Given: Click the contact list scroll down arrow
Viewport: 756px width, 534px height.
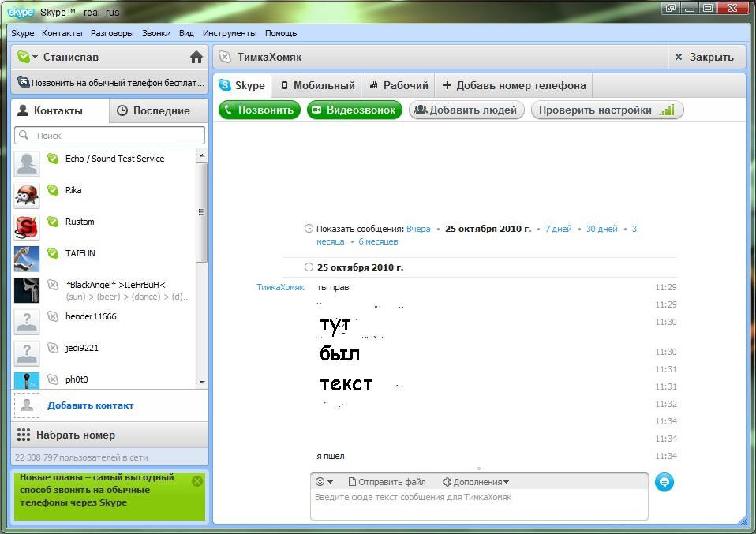Looking at the screenshot, I should coord(202,383).
